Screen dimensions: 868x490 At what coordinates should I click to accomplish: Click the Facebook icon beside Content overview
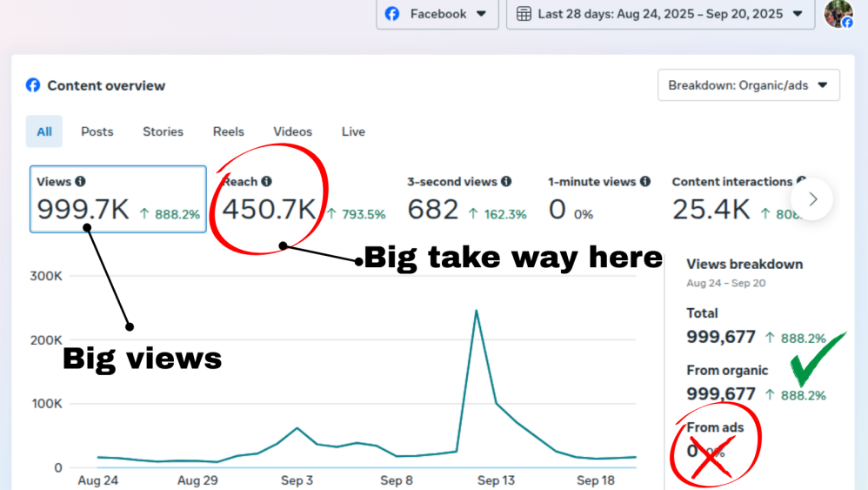(33, 85)
